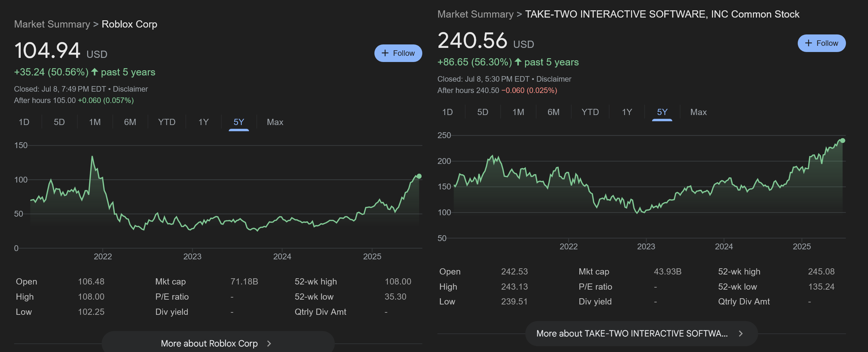
Task: Select YTD tab on Roblox chart
Action: pos(167,122)
